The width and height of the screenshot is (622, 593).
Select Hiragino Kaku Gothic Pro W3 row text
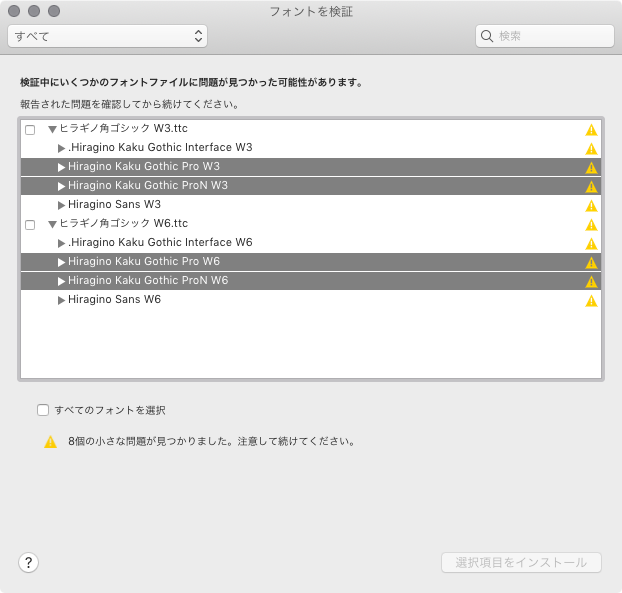pos(144,166)
